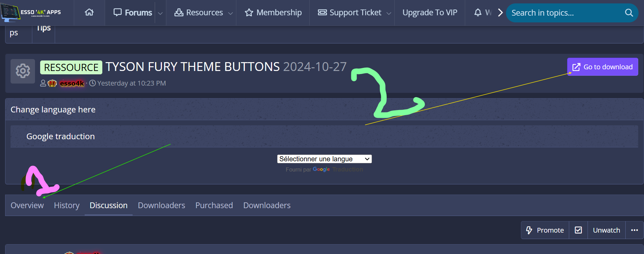Click the Promote lightning button

coord(545,230)
